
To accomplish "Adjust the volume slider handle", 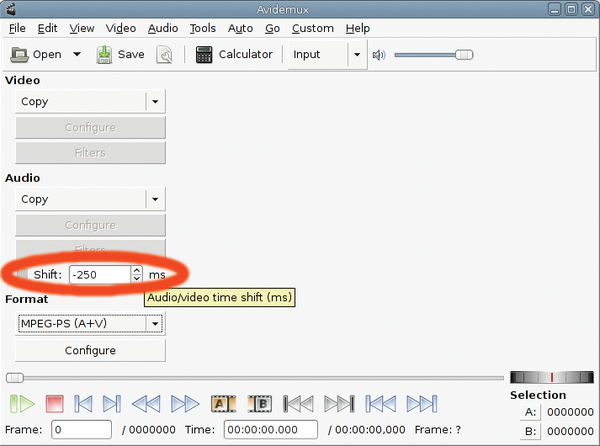I will (x=464, y=55).
